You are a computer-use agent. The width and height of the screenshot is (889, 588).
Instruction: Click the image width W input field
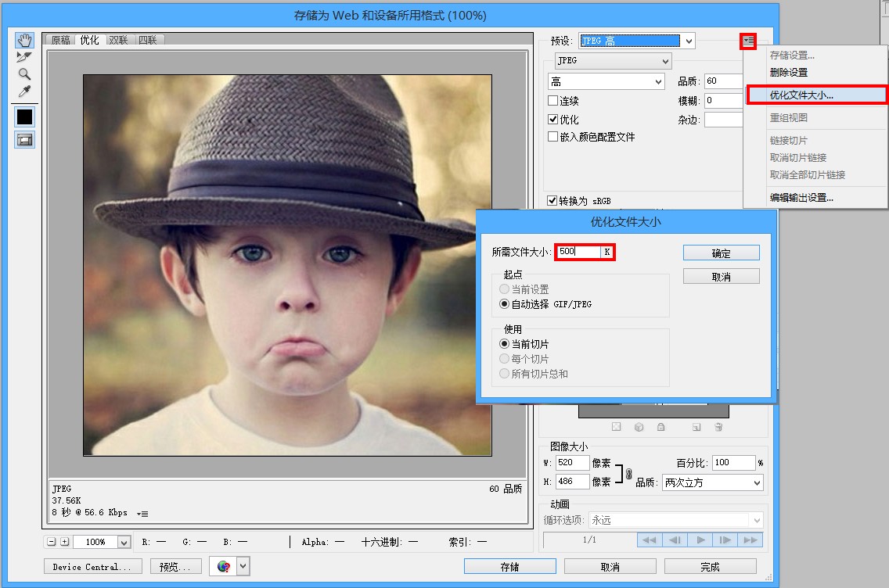coord(573,463)
